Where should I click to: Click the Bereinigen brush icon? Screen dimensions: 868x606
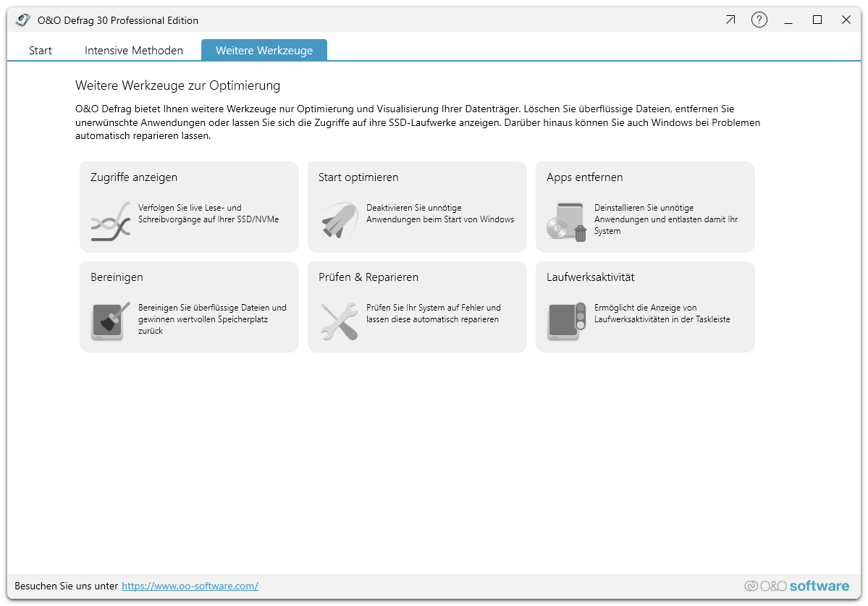[x=111, y=321]
